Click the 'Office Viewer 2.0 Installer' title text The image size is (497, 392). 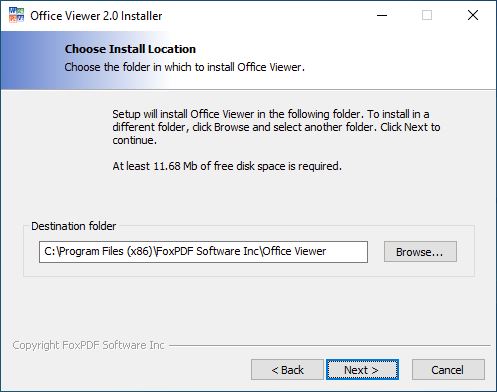96,16
